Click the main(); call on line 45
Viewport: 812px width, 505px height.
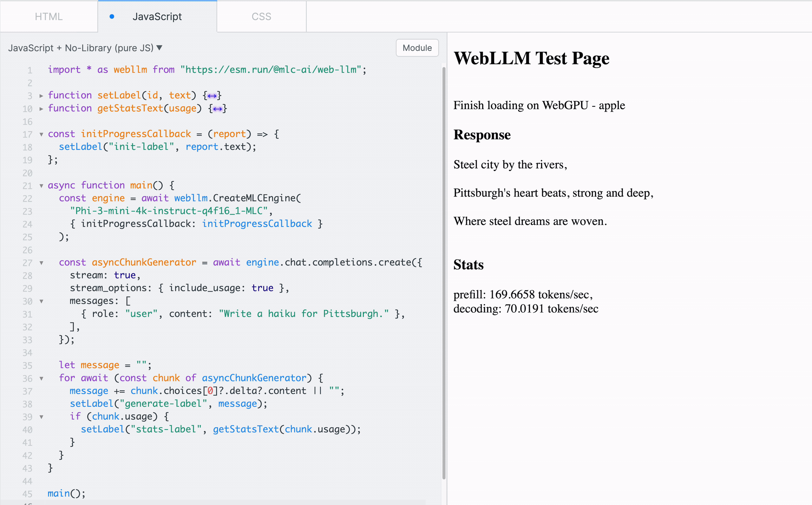(x=66, y=493)
